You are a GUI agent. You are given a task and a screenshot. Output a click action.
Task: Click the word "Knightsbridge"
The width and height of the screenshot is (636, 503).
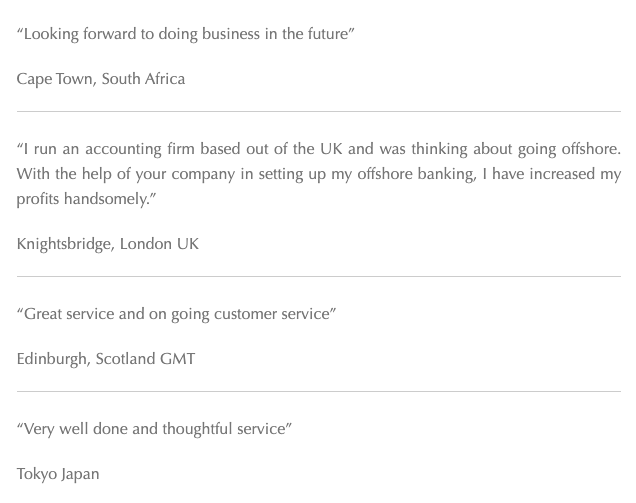click(64, 244)
